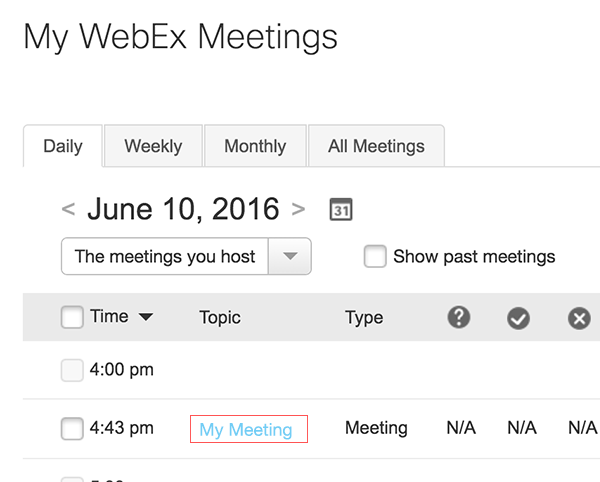Switch to the Monthly tab
This screenshot has height=482, width=600.
(x=255, y=146)
